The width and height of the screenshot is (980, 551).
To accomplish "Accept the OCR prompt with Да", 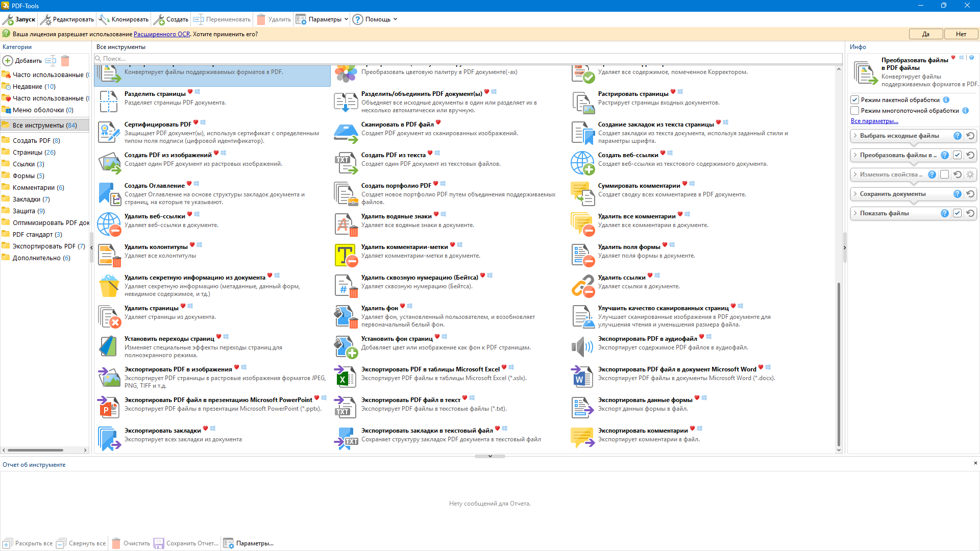I will [x=925, y=34].
